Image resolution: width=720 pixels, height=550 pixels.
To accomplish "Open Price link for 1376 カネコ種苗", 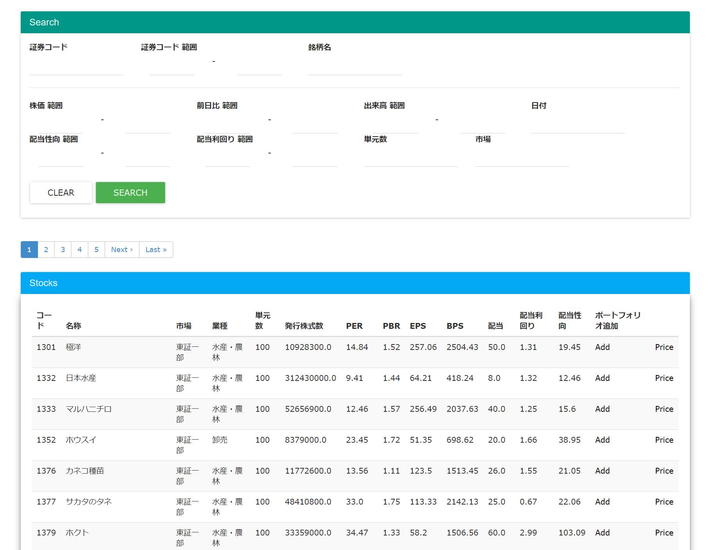I will click(664, 471).
